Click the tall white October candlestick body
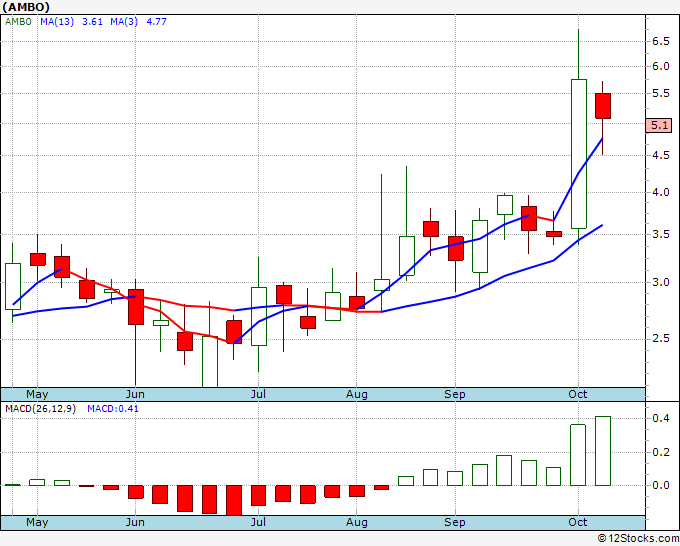The image size is (680, 546). (579, 154)
